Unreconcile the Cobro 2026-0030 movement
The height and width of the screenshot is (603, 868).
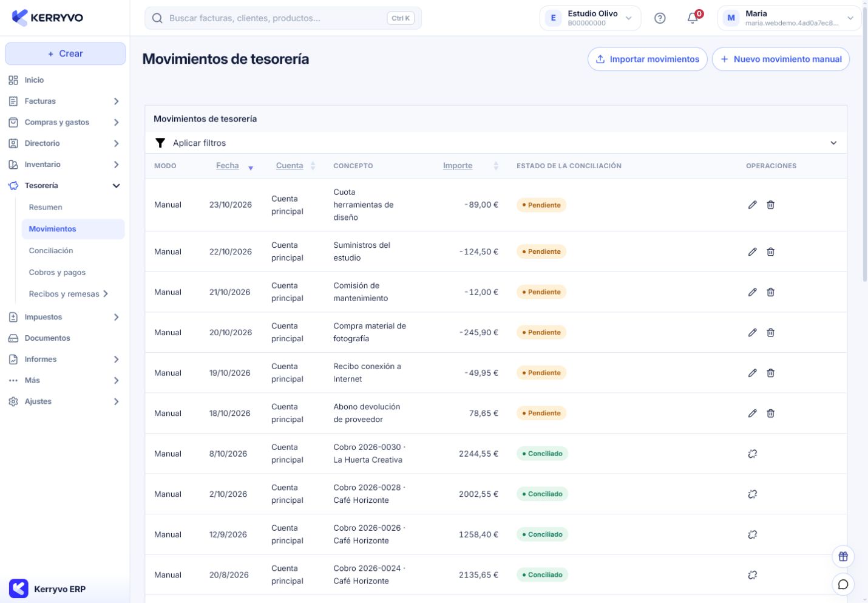coord(752,454)
